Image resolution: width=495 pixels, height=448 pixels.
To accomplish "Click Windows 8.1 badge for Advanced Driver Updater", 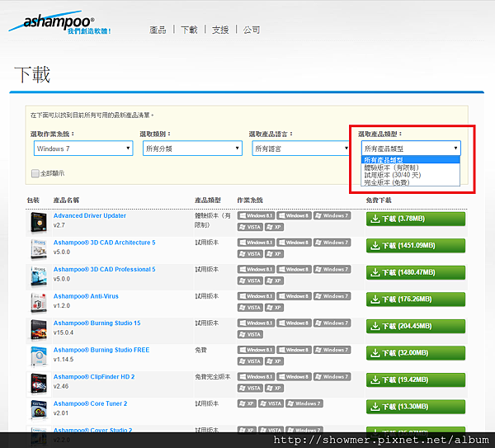I will pos(256,215).
